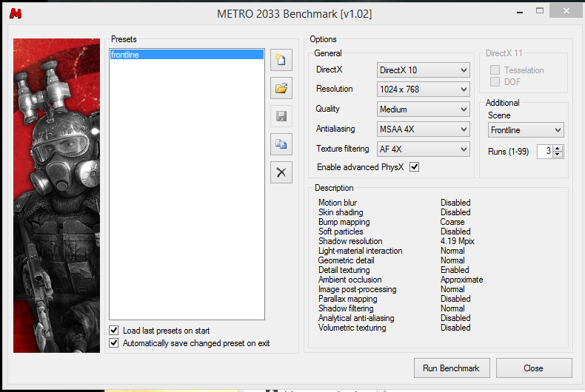Click the 'Skin shading' label
The width and height of the screenshot is (585, 392).
click(341, 212)
